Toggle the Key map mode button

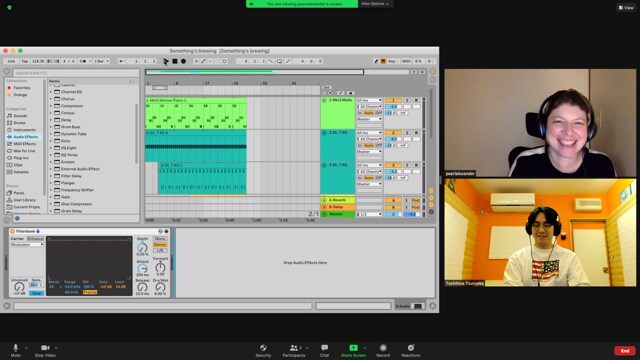click(x=392, y=61)
